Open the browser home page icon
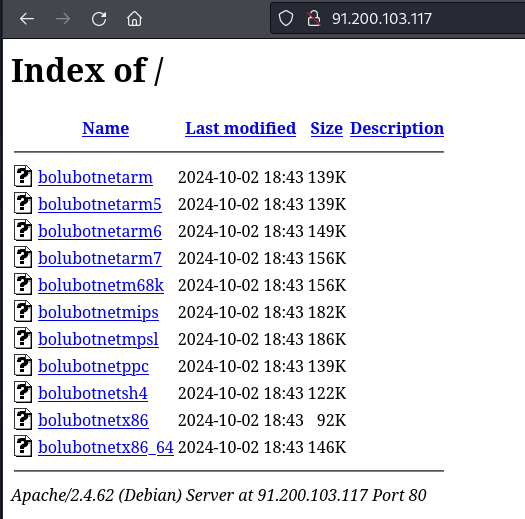This screenshot has height=519, width=525. (134, 19)
